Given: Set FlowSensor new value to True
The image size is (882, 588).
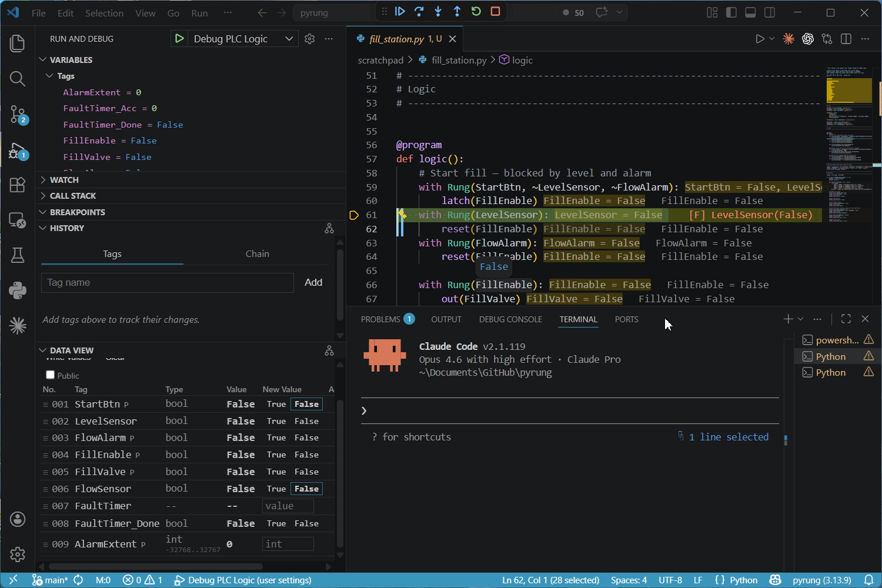Looking at the screenshot, I should click(x=276, y=489).
